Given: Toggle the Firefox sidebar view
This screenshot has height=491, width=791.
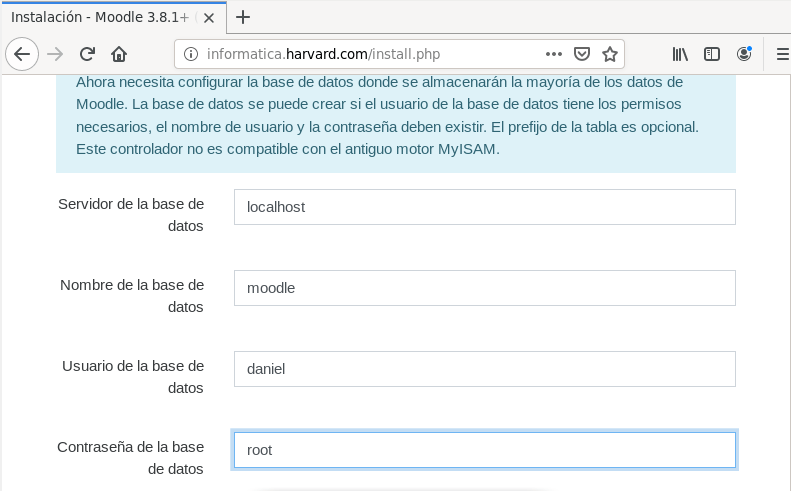Looking at the screenshot, I should (x=712, y=54).
